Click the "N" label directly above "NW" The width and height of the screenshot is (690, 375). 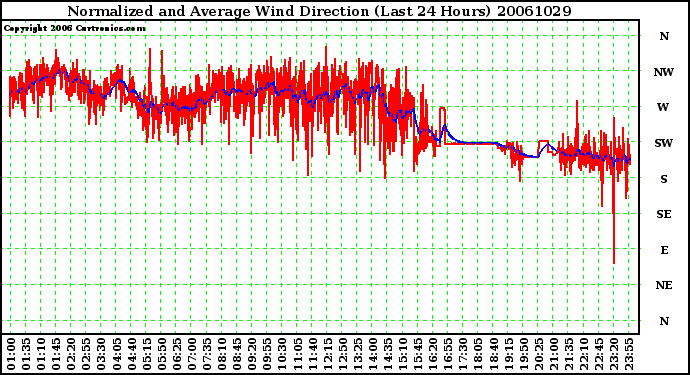tap(664, 36)
